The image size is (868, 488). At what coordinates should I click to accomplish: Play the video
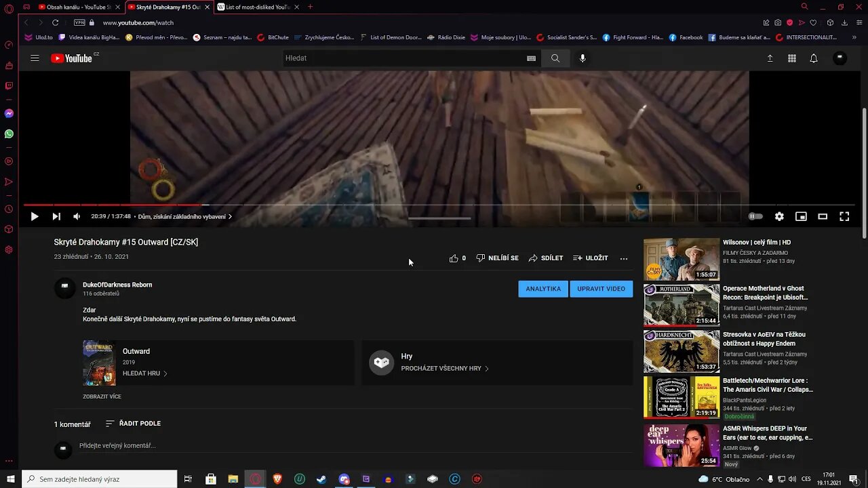[x=34, y=217]
